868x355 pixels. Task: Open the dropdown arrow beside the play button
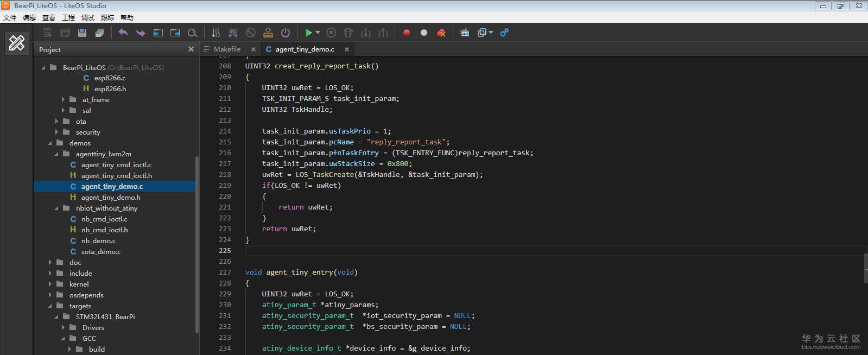pyautogui.click(x=318, y=33)
